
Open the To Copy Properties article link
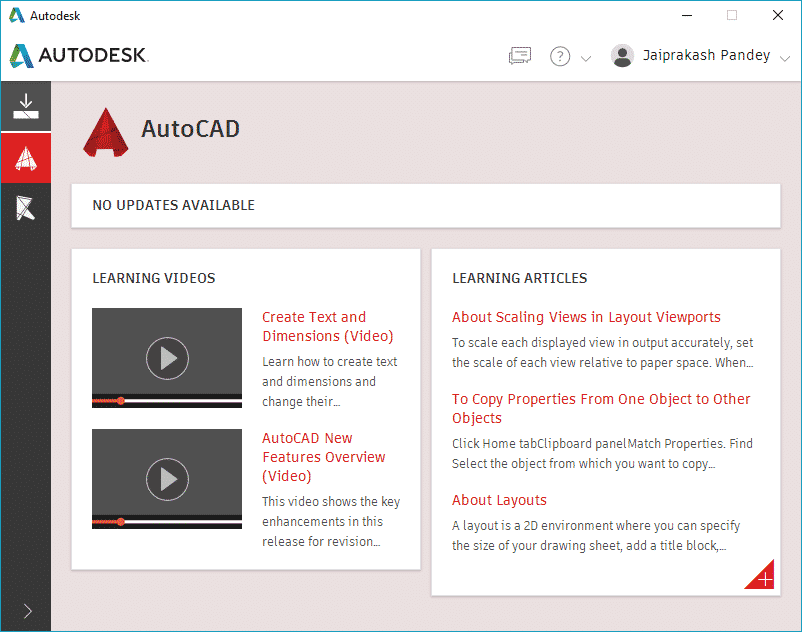[x=601, y=408]
